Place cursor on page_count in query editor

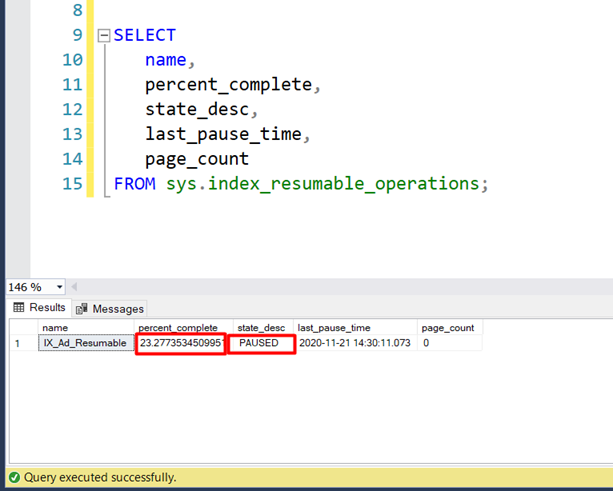[x=197, y=159]
